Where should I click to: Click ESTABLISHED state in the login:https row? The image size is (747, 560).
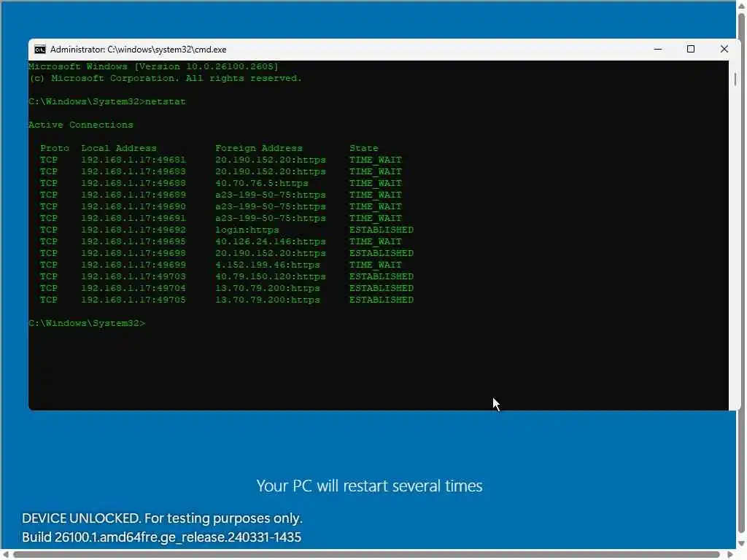pos(382,230)
